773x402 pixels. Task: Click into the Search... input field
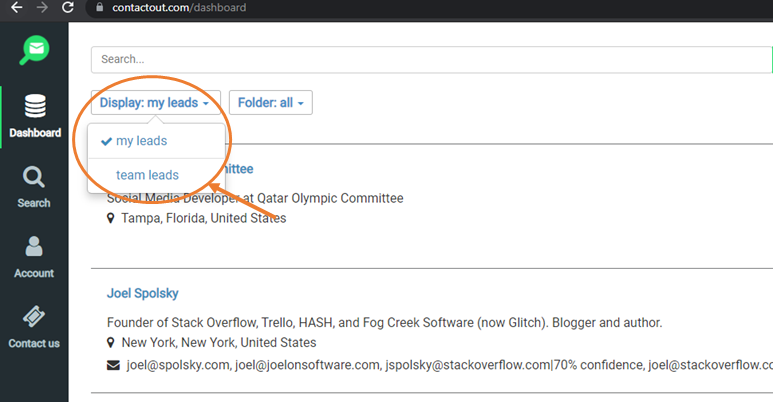431,60
